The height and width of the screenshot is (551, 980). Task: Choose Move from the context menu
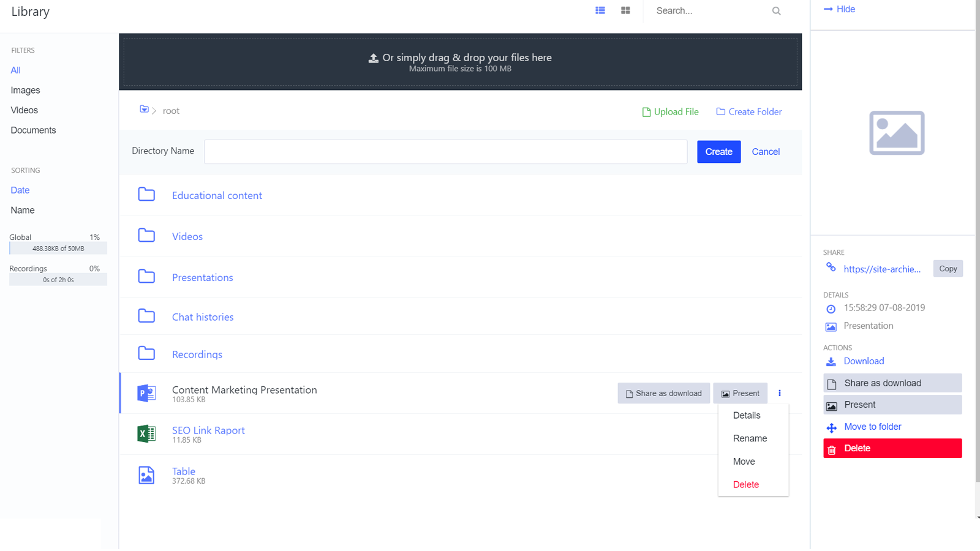[x=743, y=461]
